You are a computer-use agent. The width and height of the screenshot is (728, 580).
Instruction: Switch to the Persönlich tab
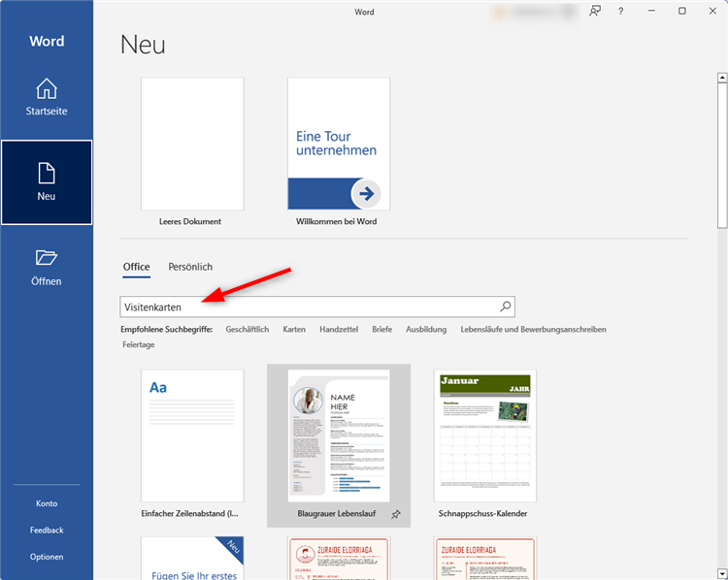tap(190, 267)
